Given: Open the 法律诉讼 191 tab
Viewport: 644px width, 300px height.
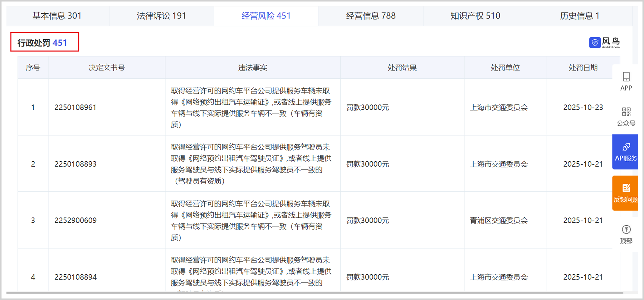Looking at the screenshot, I should [x=161, y=16].
